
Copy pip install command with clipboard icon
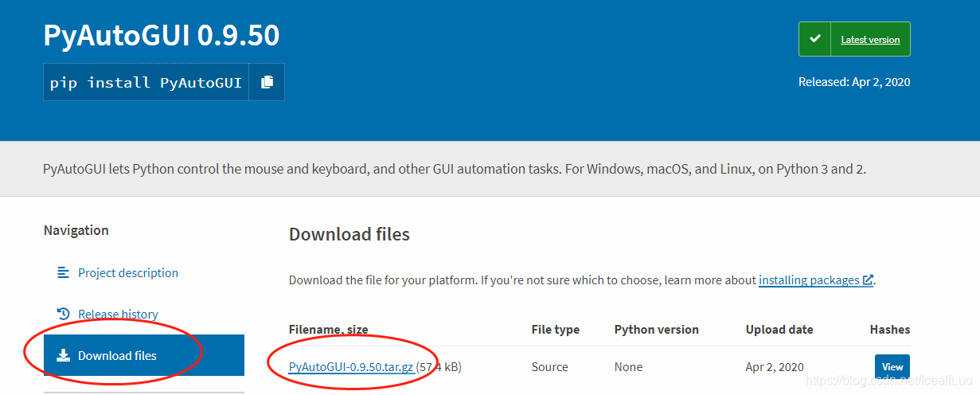(267, 82)
